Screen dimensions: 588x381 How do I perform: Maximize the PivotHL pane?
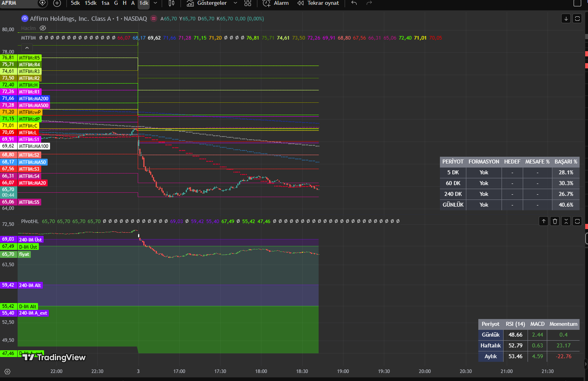pos(577,221)
